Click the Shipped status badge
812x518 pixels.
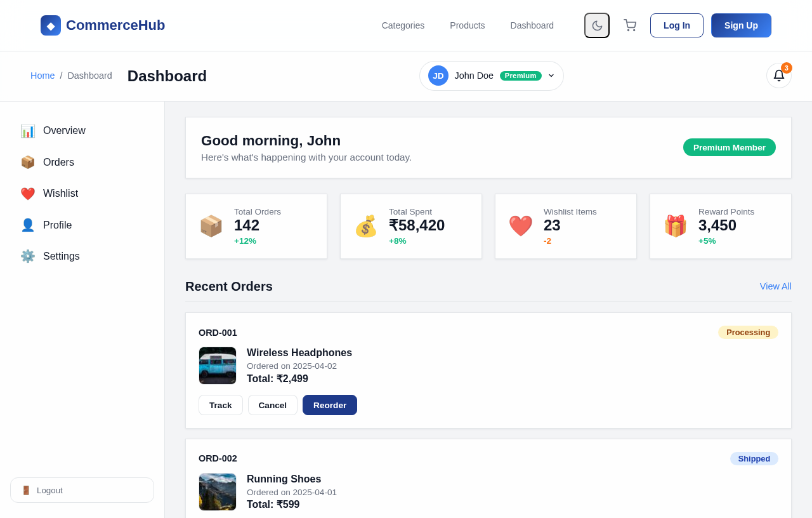coord(754,458)
